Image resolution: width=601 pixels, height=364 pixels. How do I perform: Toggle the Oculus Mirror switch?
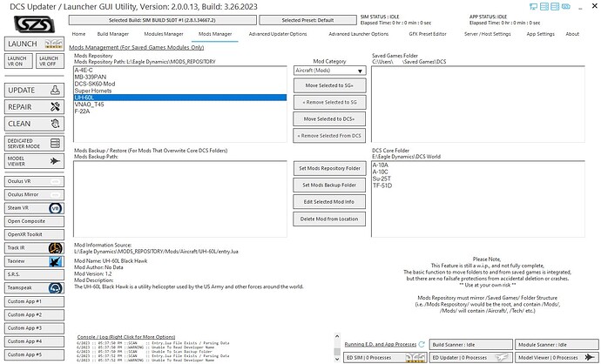click(56, 195)
